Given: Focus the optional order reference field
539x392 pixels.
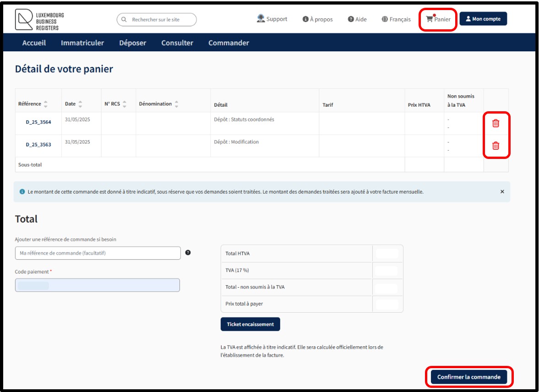Looking at the screenshot, I should click(x=98, y=253).
